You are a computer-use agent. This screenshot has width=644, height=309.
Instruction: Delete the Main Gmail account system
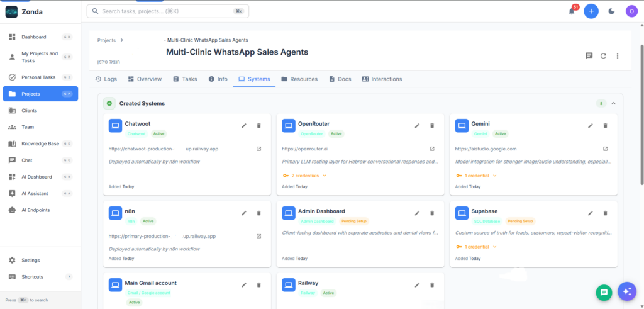coord(258,284)
